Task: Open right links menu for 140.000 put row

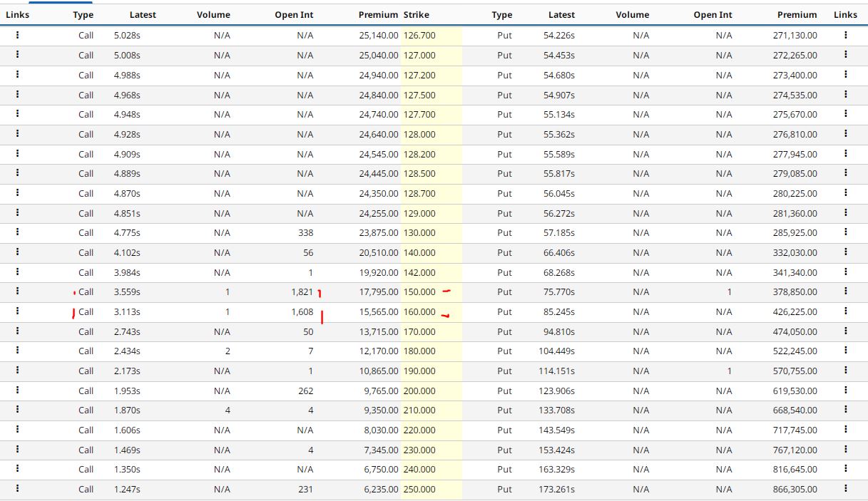Action: click(845, 252)
